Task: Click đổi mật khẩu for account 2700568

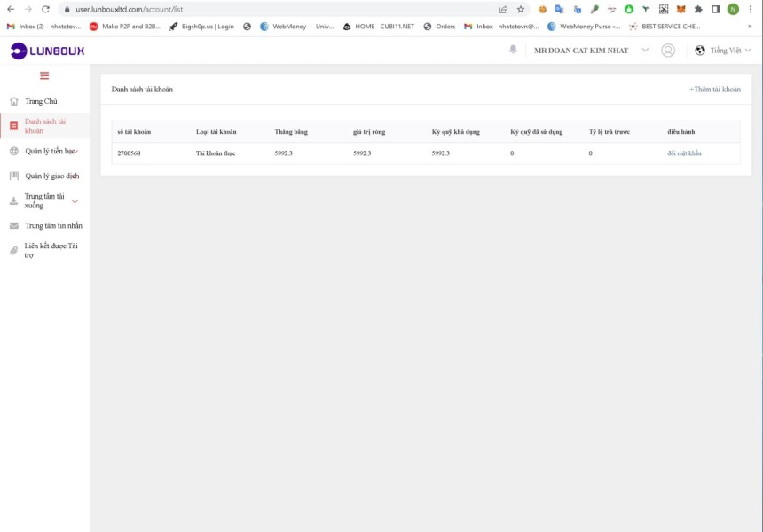Action: point(684,153)
